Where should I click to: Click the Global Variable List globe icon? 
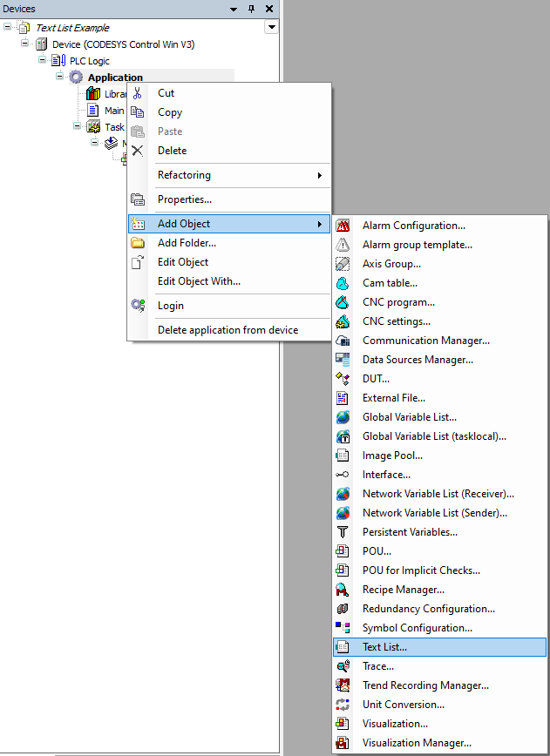click(x=343, y=417)
